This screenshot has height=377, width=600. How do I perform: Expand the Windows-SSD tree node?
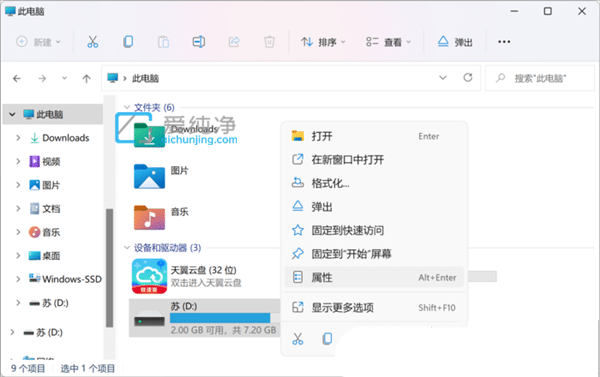coord(18,279)
